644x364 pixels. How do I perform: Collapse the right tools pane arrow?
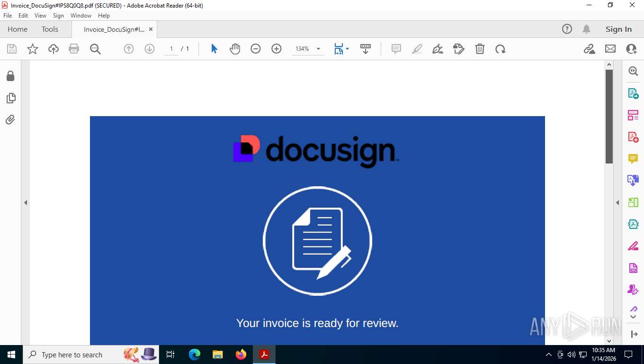[x=617, y=202]
